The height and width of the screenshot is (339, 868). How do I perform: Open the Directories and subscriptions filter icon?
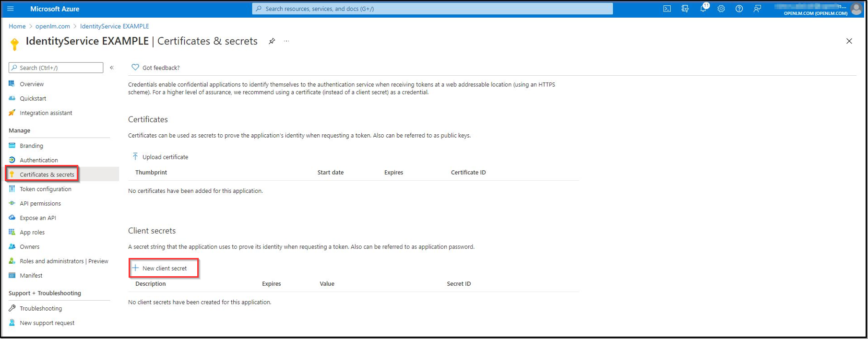tap(685, 9)
